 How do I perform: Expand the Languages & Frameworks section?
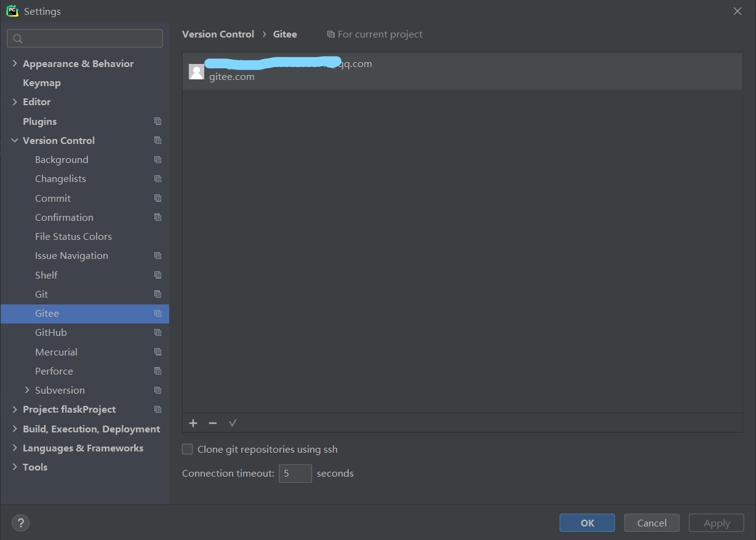click(15, 448)
